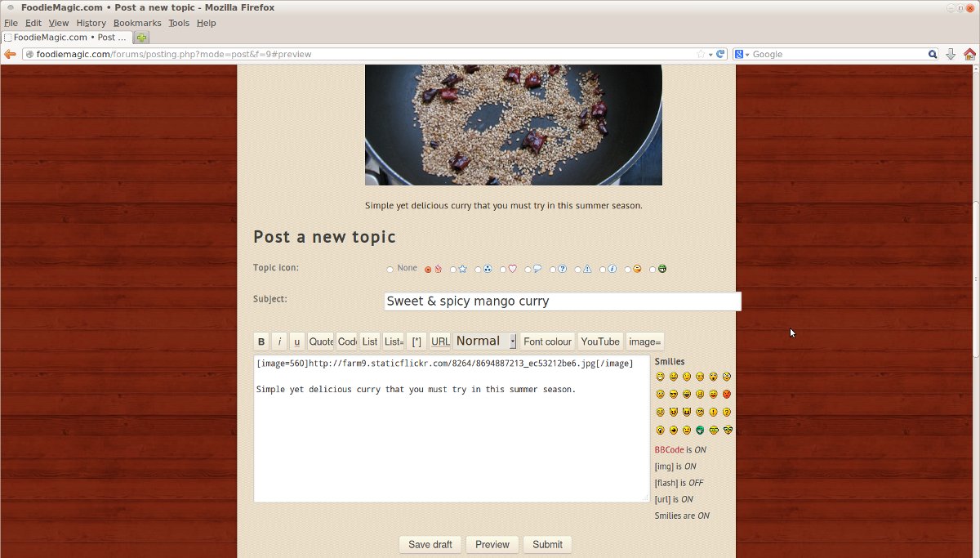980x558 pixels.
Task: Click the Subject input field
Action: [x=562, y=301]
